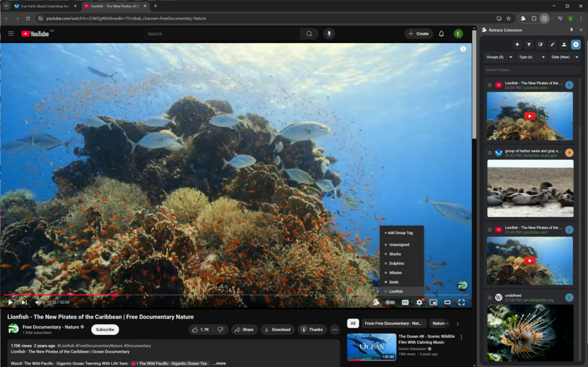Star the first Lionfish trace entry

tap(489, 85)
